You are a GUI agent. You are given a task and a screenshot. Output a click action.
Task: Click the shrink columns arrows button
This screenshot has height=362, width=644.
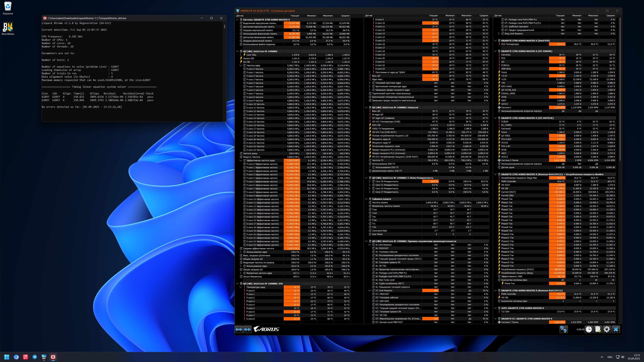tap(248, 329)
